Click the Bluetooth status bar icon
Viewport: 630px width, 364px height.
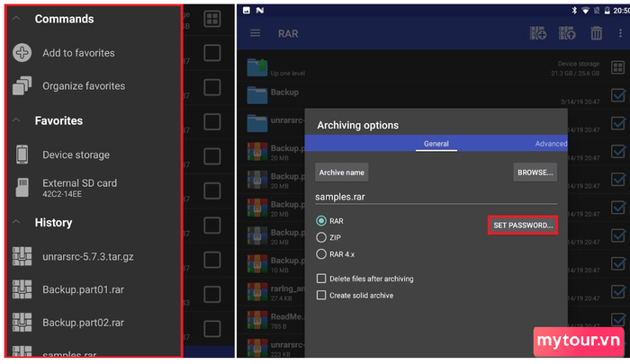574,11
